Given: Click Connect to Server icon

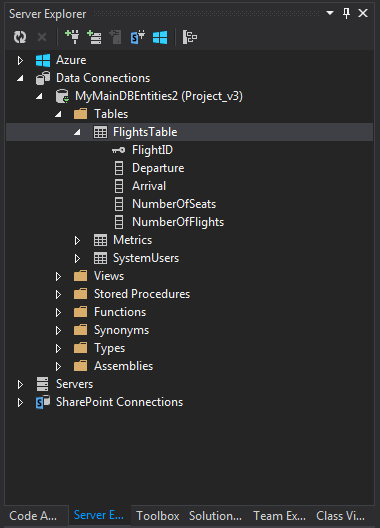Looking at the screenshot, I should (94, 37).
